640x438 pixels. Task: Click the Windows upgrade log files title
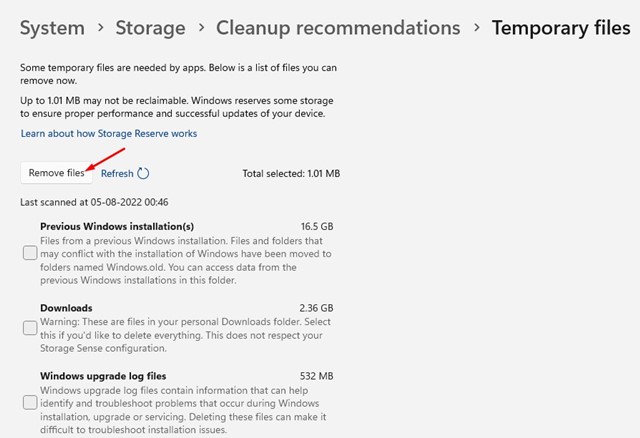102,376
